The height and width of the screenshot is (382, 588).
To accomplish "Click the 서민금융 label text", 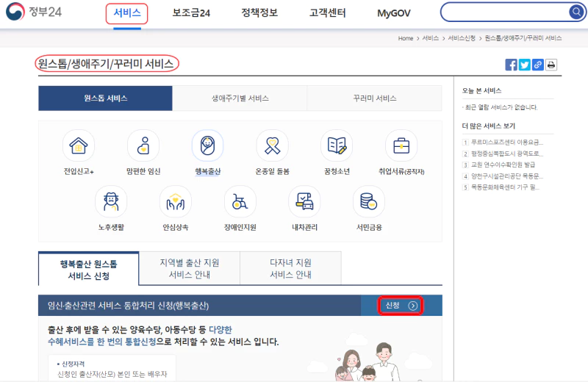I will click(x=369, y=227).
